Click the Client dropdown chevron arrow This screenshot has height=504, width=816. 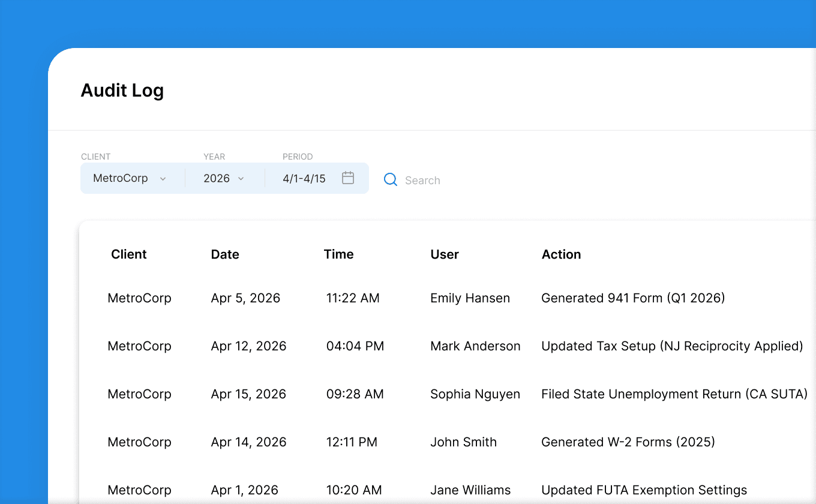pyautogui.click(x=163, y=178)
